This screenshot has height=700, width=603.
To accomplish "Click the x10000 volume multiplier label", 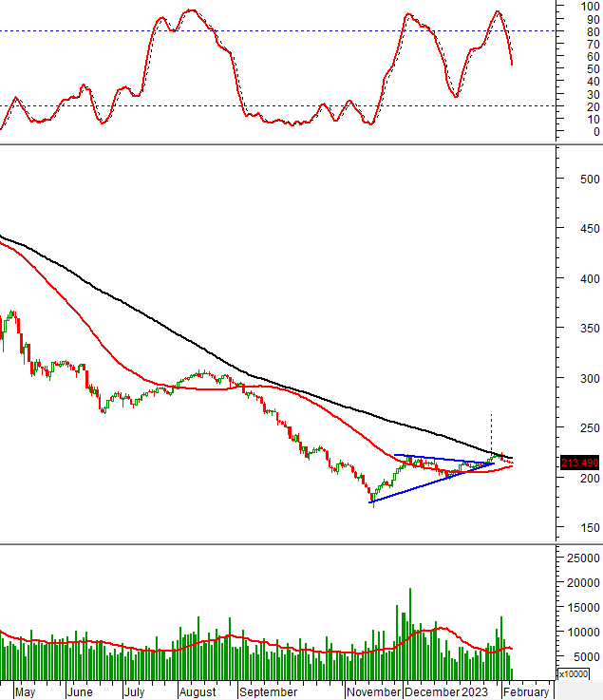I will click(x=574, y=673).
